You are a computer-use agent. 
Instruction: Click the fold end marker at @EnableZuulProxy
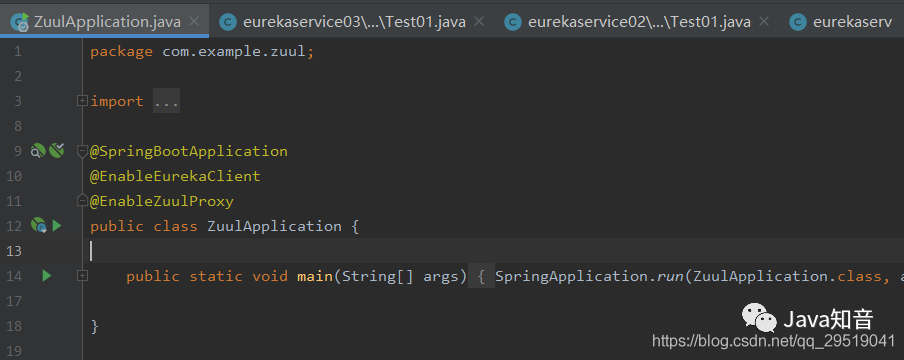82,201
